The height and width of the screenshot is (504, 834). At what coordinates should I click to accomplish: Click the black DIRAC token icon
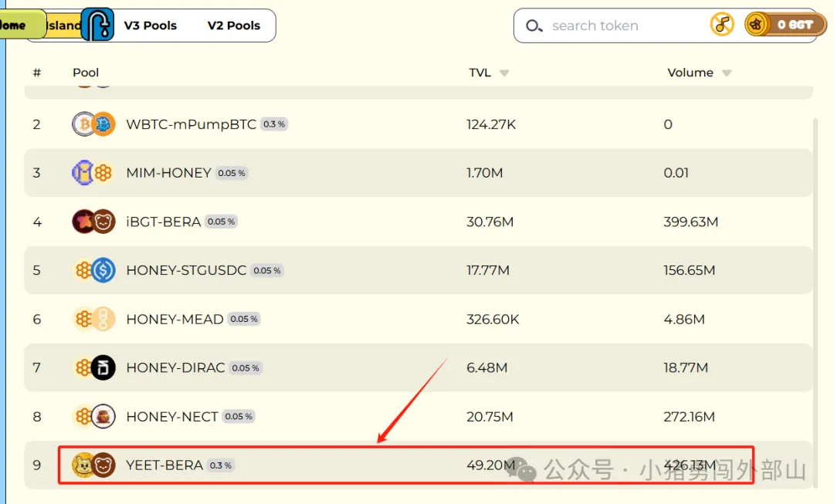(x=103, y=367)
